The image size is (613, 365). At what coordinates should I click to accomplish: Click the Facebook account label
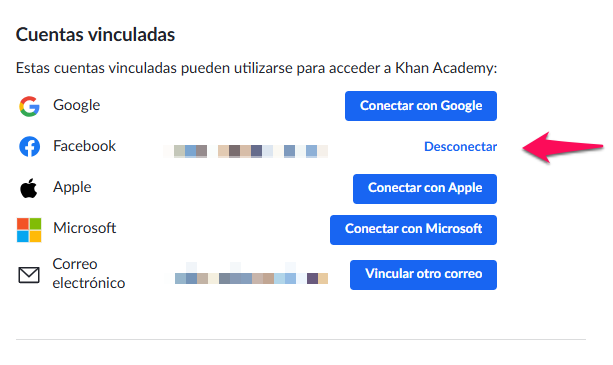coord(84,146)
